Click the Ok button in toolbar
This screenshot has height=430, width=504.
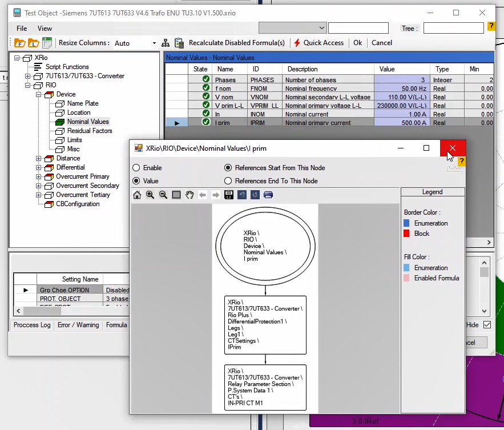tap(357, 43)
